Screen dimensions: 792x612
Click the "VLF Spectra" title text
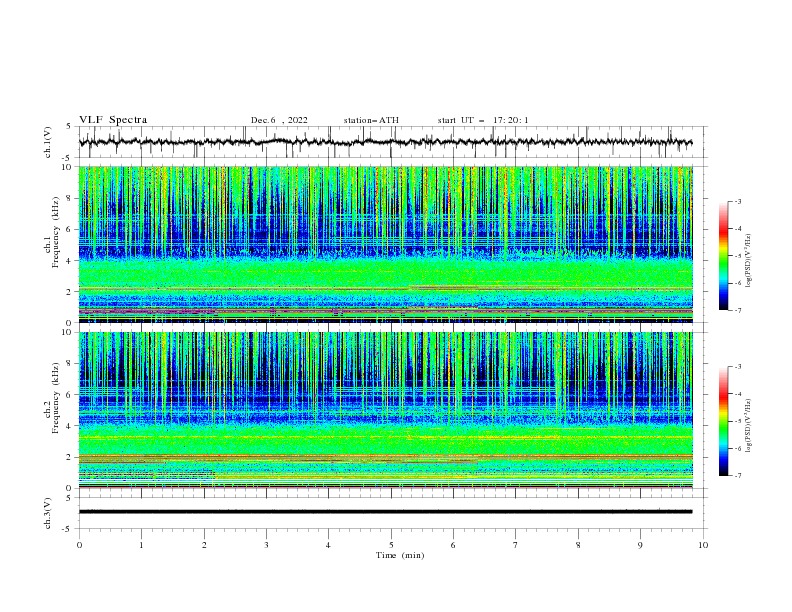pos(113,120)
